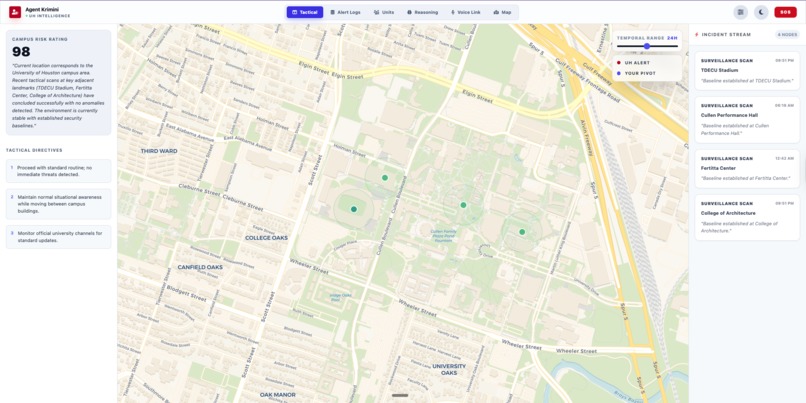Screen dimensions: 806x403
Task: Adjust the Temporal Range slider handle
Action: point(647,46)
